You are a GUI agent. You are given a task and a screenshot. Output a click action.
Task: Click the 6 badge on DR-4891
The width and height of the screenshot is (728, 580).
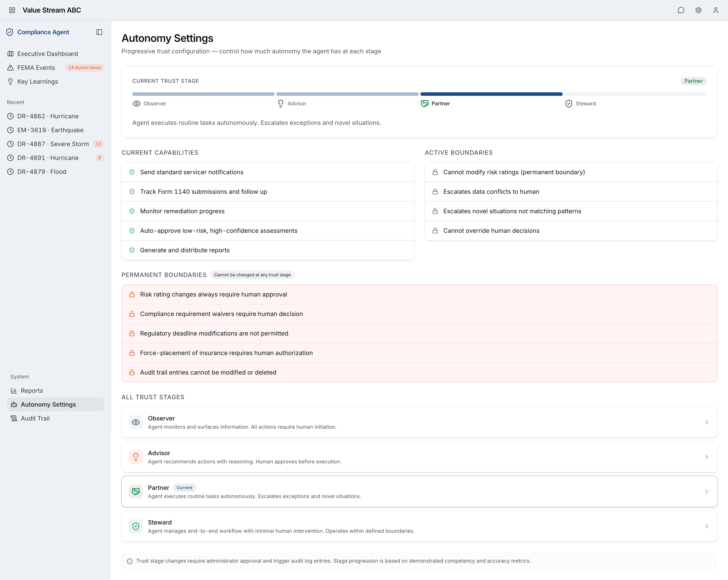pos(99,158)
